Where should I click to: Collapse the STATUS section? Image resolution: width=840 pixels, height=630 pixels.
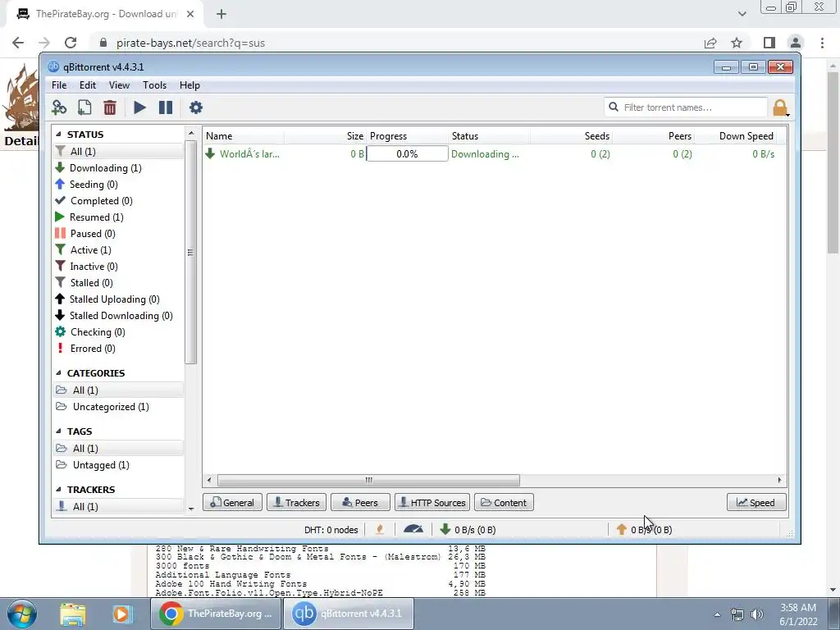pyautogui.click(x=59, y=135)
